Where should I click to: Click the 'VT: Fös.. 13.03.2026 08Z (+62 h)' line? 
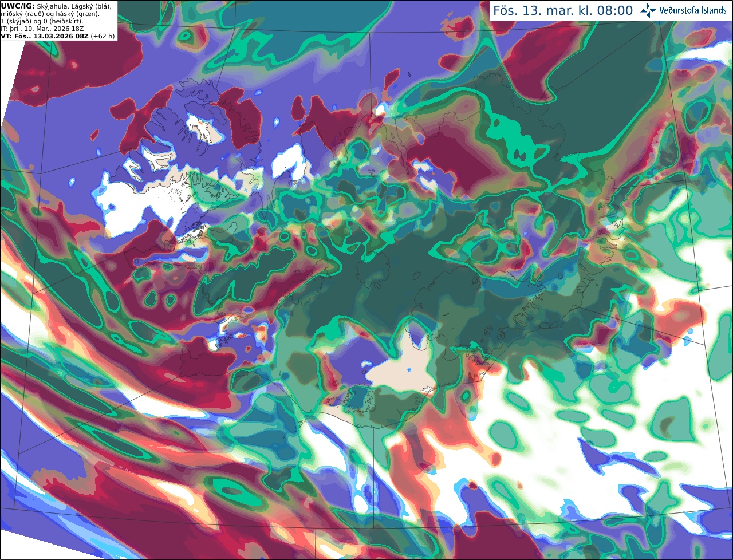click(x=58, y=36)
